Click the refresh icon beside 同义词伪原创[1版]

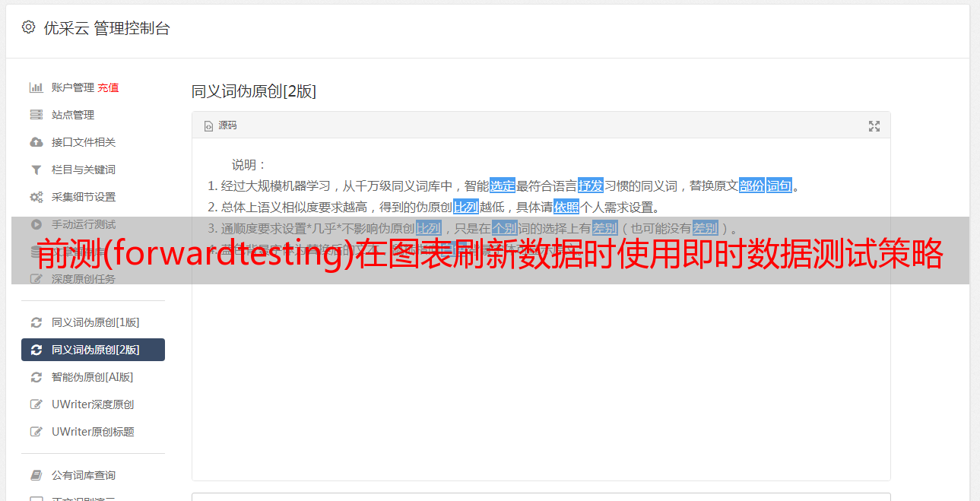(x=36, y=322)
